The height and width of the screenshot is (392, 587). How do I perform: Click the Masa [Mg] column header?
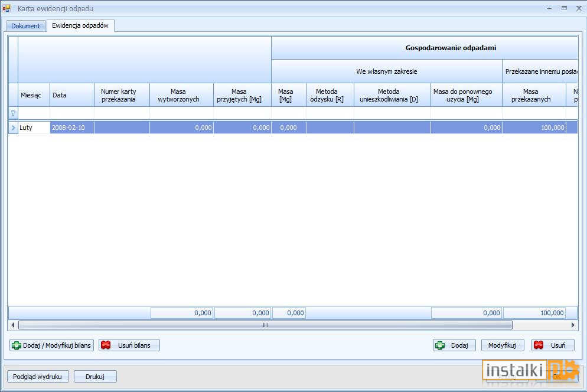[x=289, y=95]
